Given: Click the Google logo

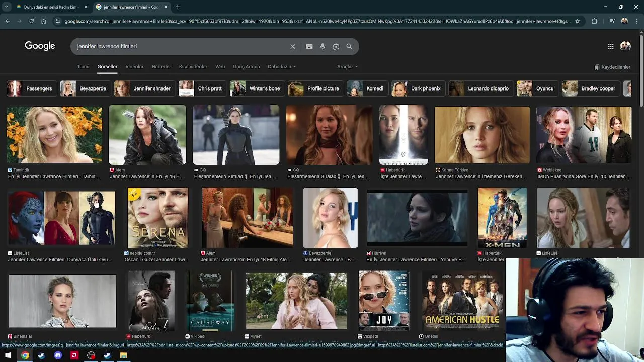Looking at the screenshot, I should [x=40, y=46].
